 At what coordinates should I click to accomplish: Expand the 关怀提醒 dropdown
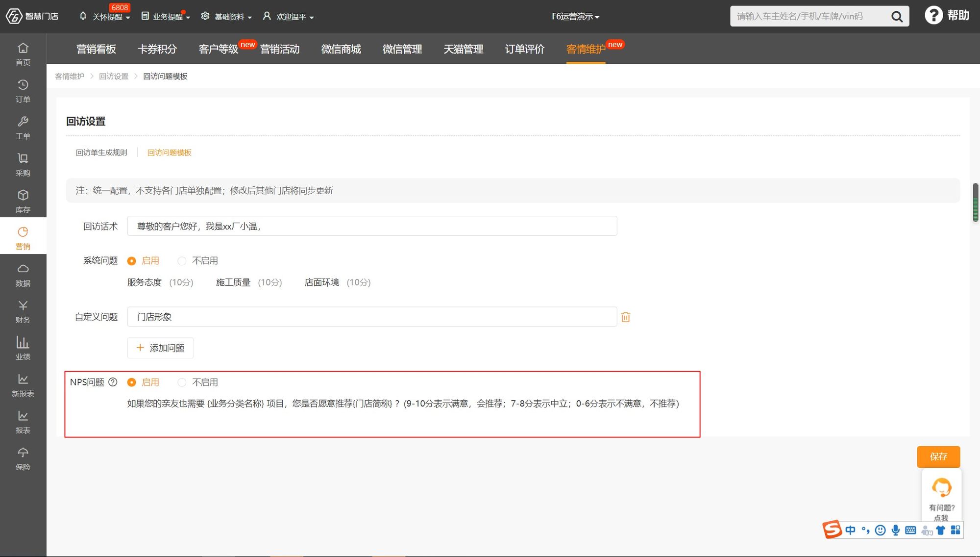[105, 17]
